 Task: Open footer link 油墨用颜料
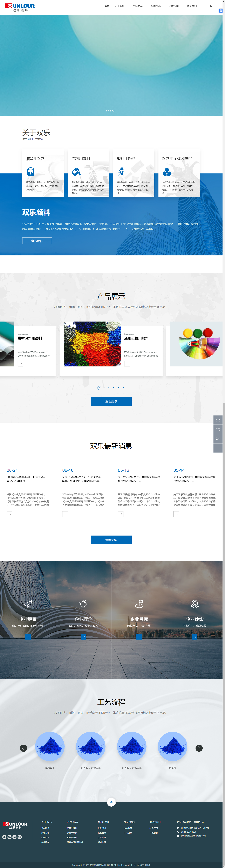pos(72,828)
